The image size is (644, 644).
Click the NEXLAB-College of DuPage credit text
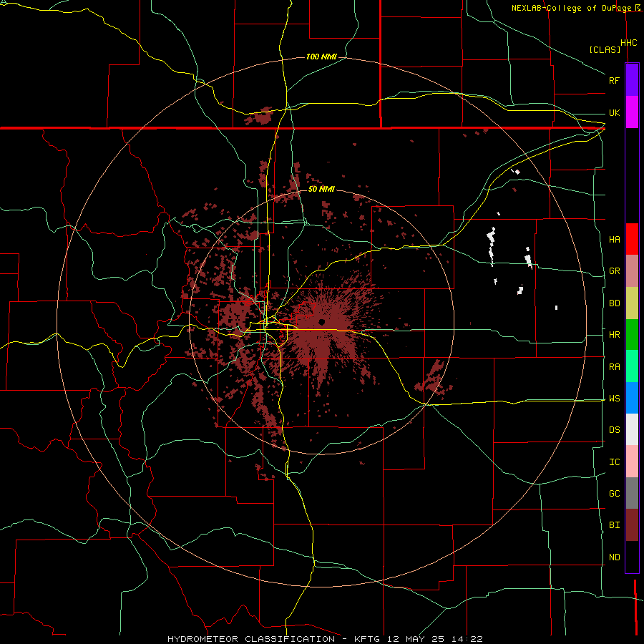tap(572, 8)
